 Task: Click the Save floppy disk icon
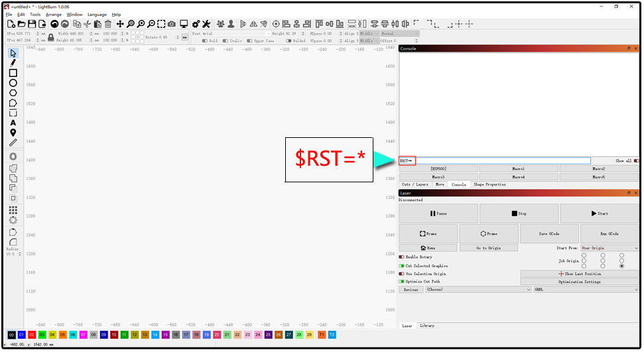pos(32,25)
